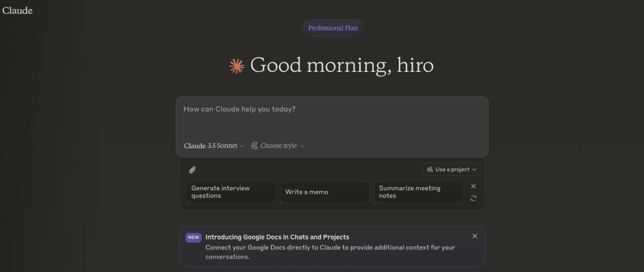The image size is (644, 272).
Task: Click the Claude logo text
Action: point(17,11)
